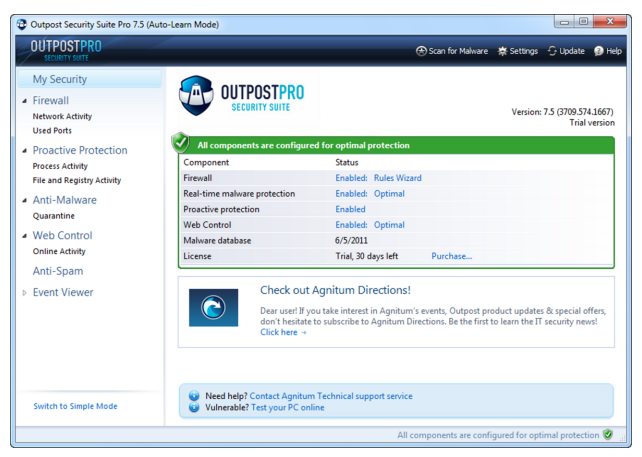Click the green shield icon in the status bar
This screenshot has width=642, height=457.
608,434
